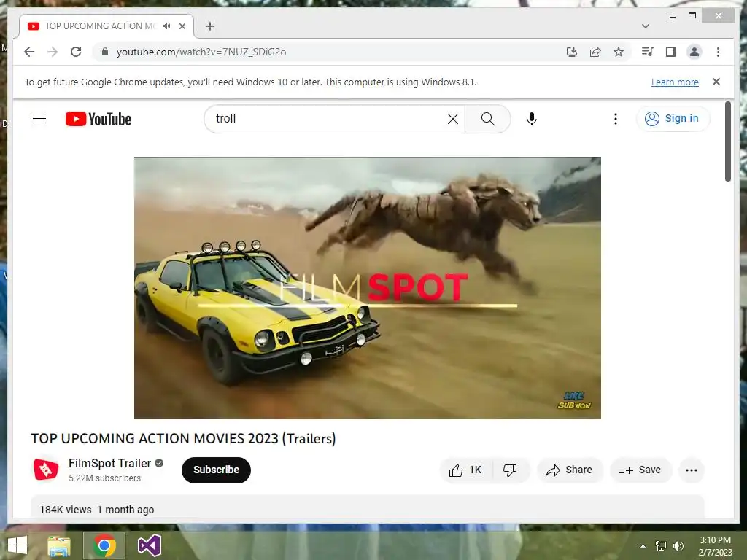The height and width of the screenshot is (560, 747).
Task: Click the video title text
Action: coord(183,438)
